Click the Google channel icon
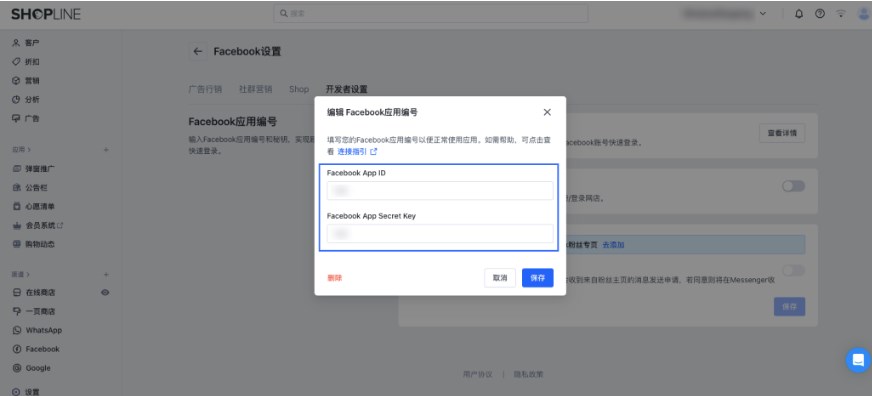872x396 pixels. [x=16, y=368]
